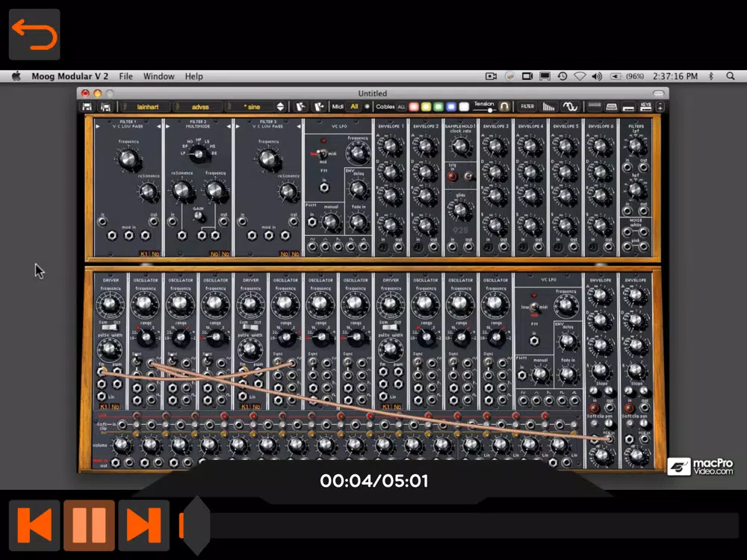Click the save-as preset icon

point(106,107)
